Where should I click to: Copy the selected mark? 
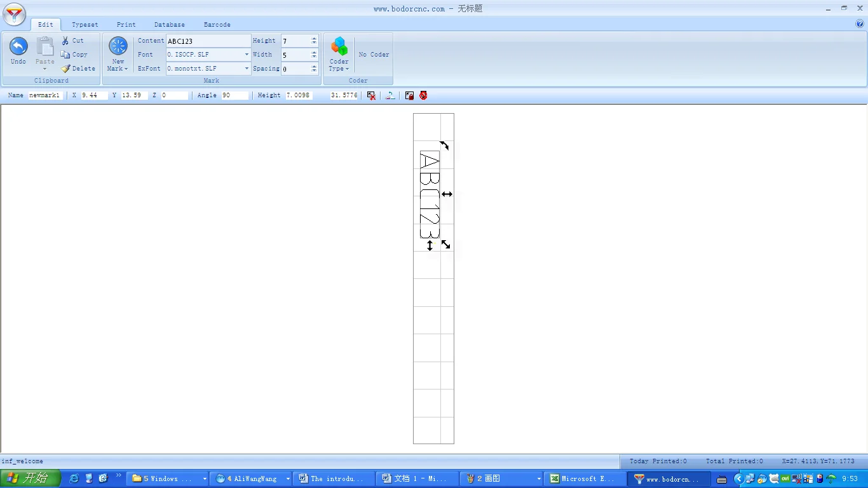coord(74,55)
